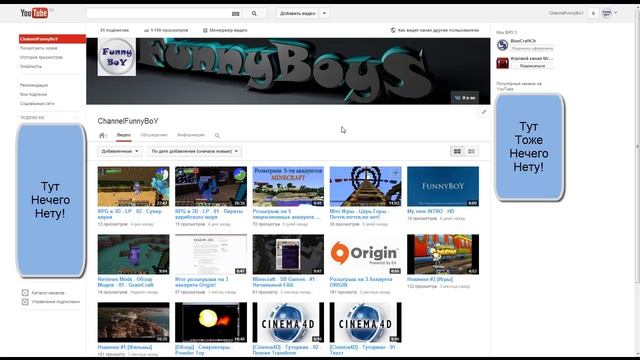Open the Управление подписками sidebar icon

point(25,302)
